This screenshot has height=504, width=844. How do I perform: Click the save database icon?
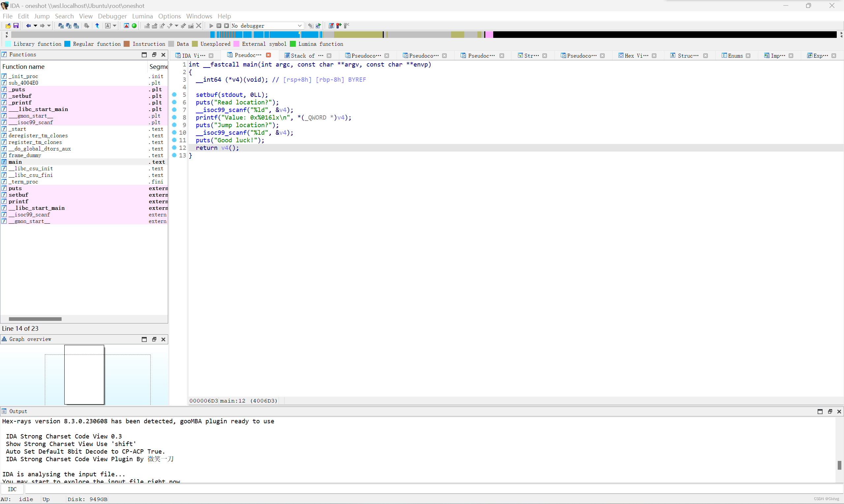click(15, 26)
